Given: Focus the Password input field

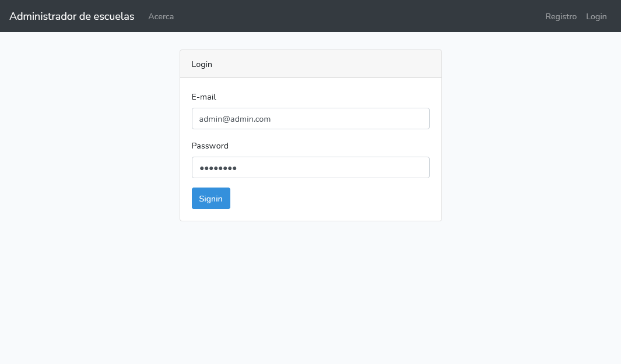Looking at the screenshot, I should pos(310,167).
